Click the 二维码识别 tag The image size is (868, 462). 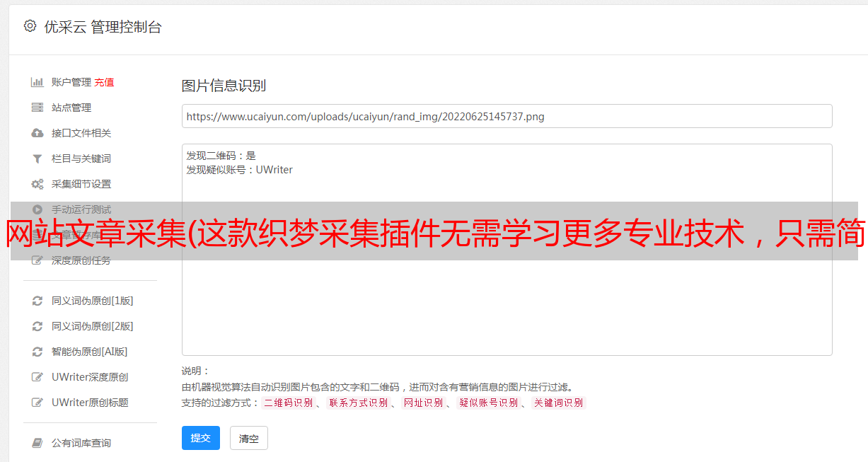pyautogui.click(x=288, y=403)
